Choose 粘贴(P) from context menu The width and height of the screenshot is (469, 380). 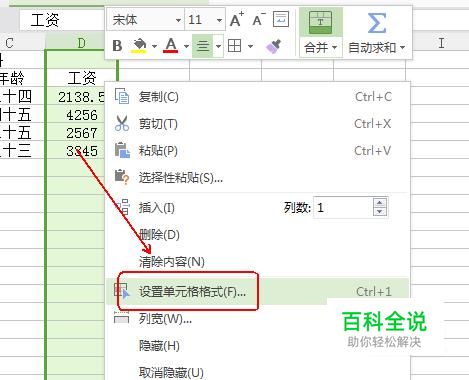258,151
